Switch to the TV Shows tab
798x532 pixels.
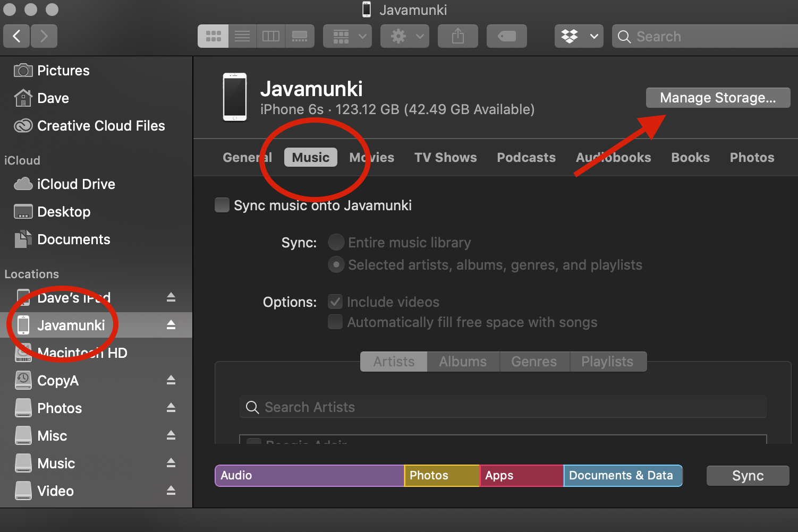446,157
